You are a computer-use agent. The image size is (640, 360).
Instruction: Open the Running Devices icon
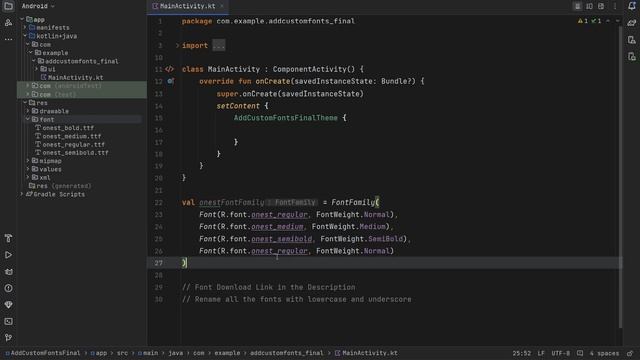632,56
